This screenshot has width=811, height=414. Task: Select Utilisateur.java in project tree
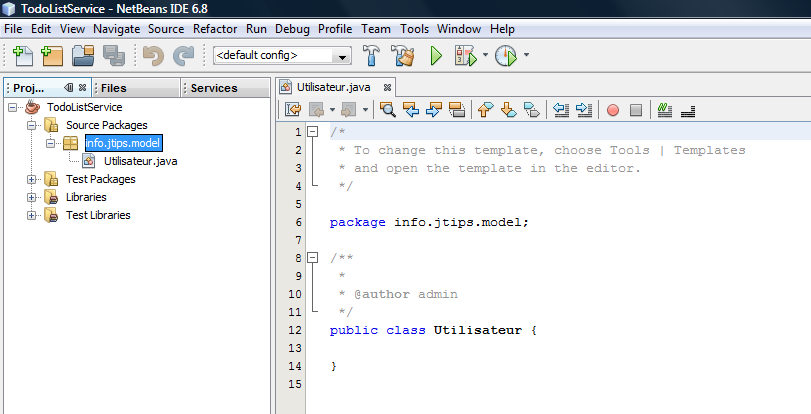point(140,161)
